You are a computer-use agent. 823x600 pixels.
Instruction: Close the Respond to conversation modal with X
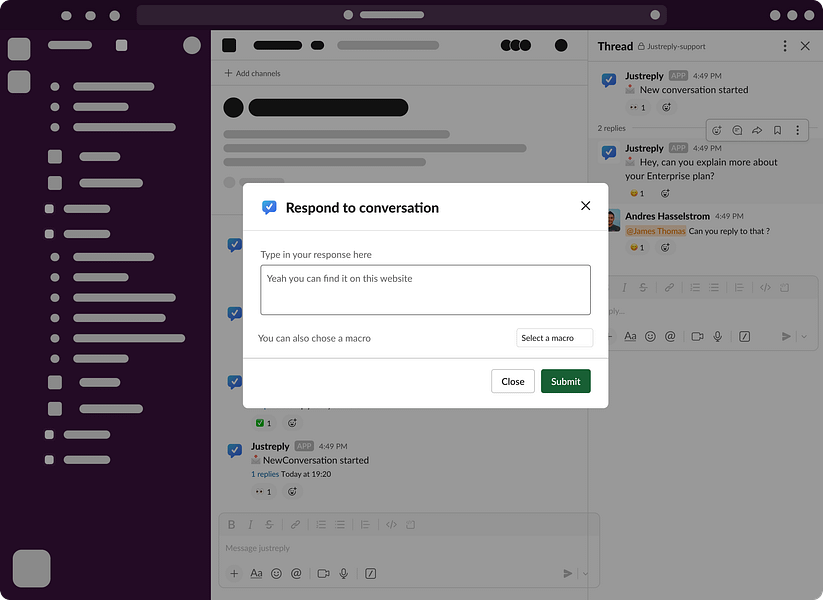(x=585, y=206)
